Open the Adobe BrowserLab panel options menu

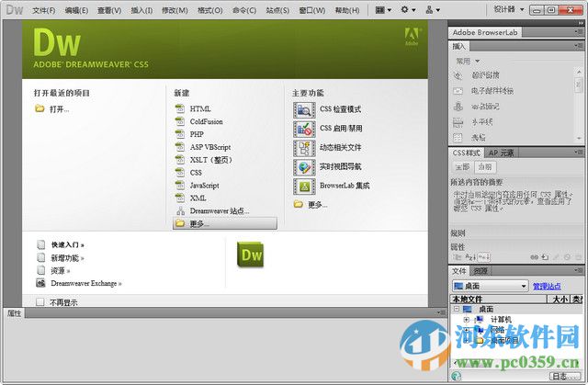tap(578, 32)
